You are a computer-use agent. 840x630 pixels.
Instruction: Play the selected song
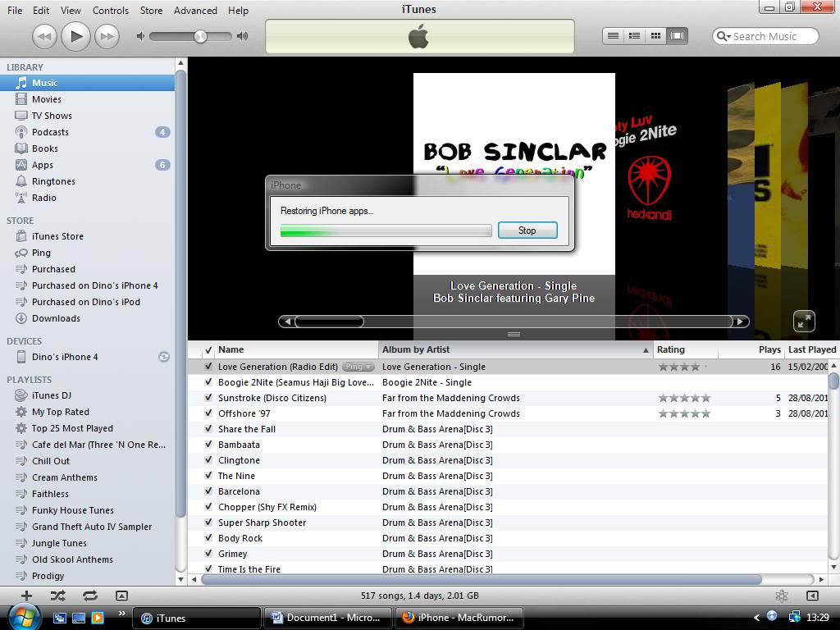[75, 36]
